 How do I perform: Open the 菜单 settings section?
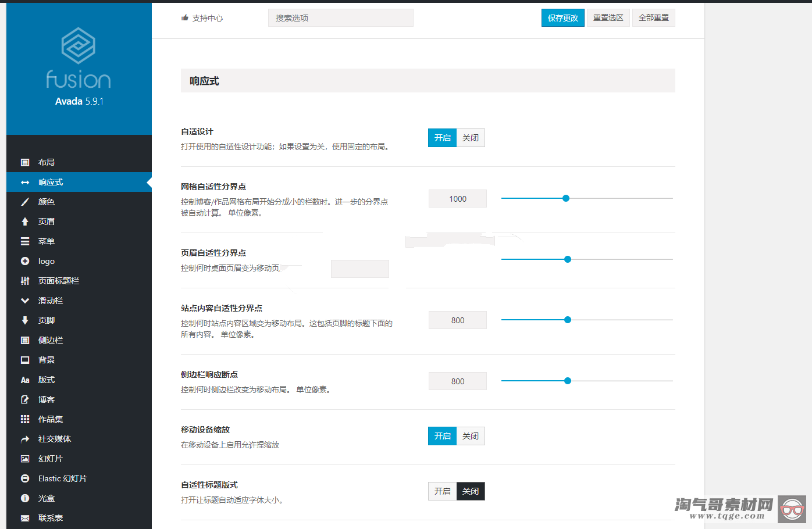(x=79, y=241)
